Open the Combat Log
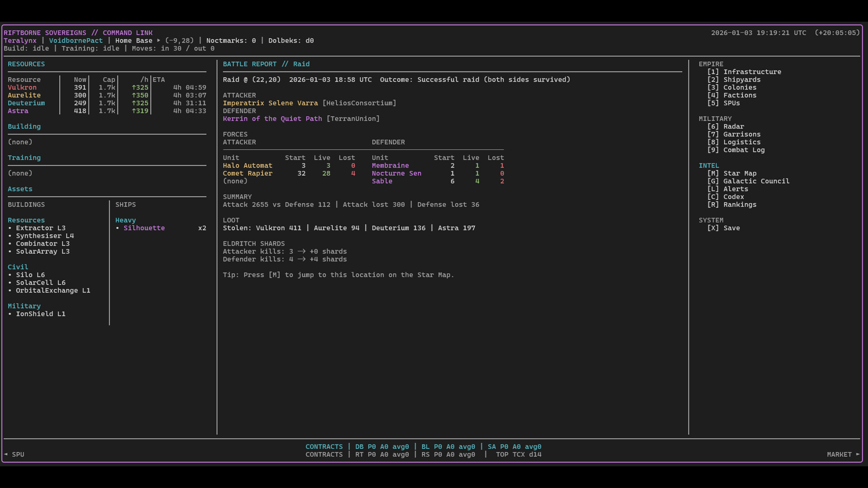 click(x=744, y=150)
